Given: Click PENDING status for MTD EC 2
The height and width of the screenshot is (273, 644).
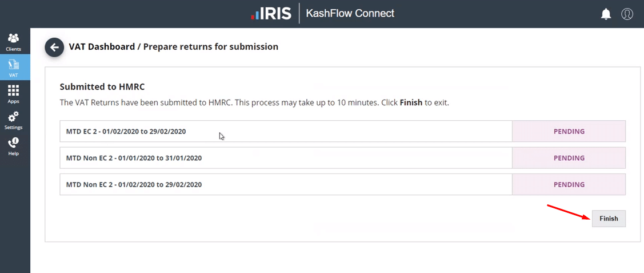Looking at the screenshot, I should [x=569, y=132].
